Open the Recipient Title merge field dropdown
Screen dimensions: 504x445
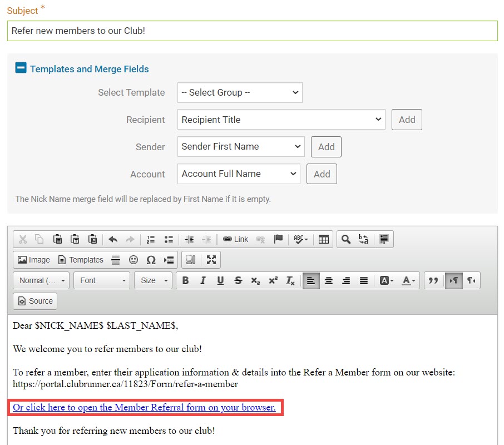pos(281,120)
